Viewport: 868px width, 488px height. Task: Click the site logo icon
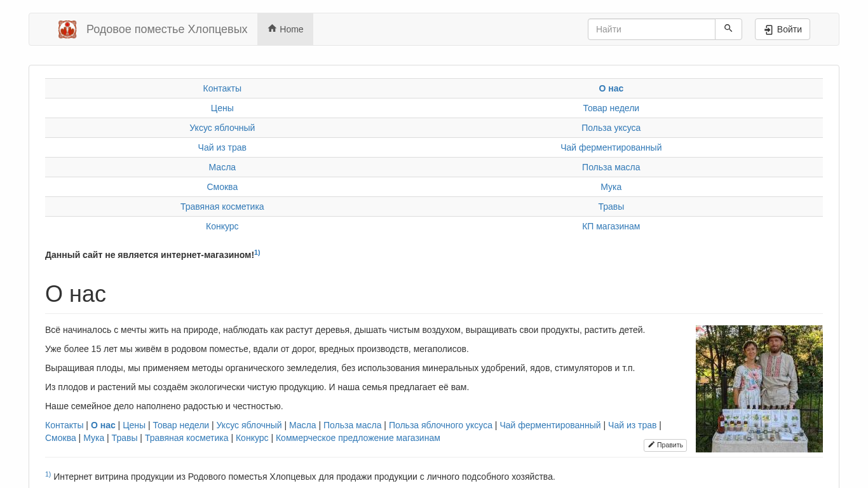pos(67,29)
